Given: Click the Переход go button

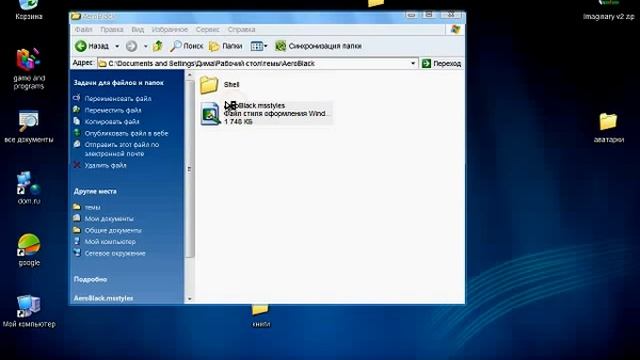Looking at the screenshot, I should [x=441, y=63].
